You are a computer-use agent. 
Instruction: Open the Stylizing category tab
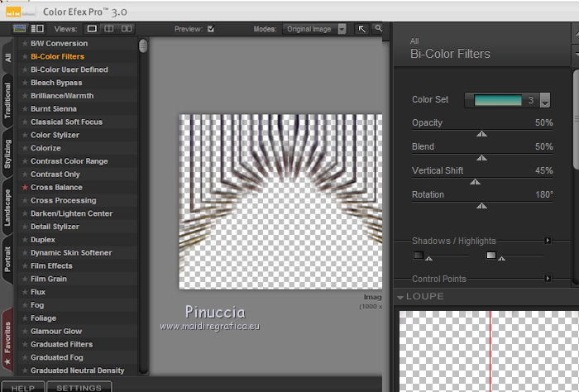[7, 153]
